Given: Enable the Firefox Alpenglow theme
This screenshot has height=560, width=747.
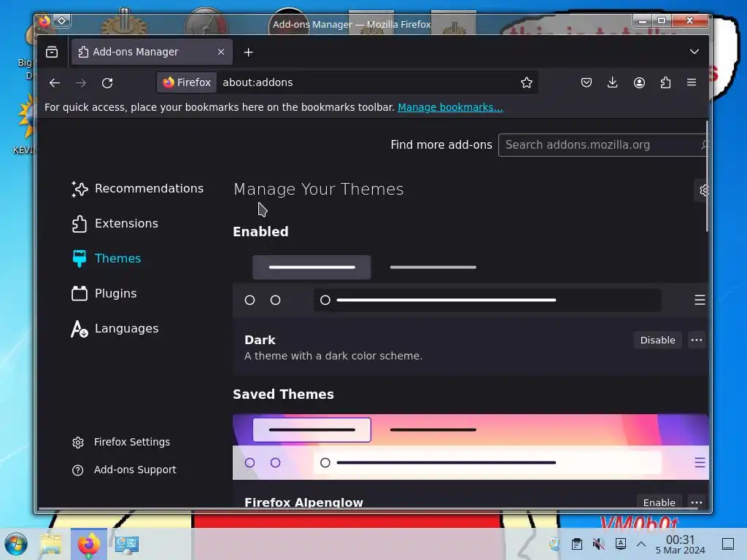Looking at the screenshot, I should pyautogui.click(x=659, y=502).
